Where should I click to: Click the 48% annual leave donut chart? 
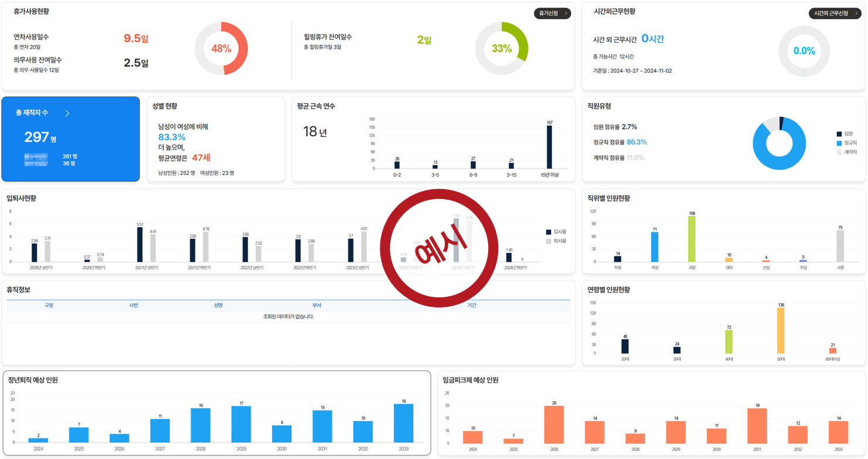point(221,49)
